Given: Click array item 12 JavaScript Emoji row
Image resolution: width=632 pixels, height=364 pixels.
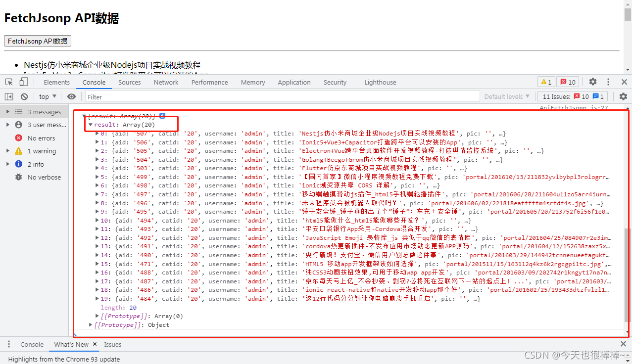Looking at the screenshot, I should click(352, 237).
